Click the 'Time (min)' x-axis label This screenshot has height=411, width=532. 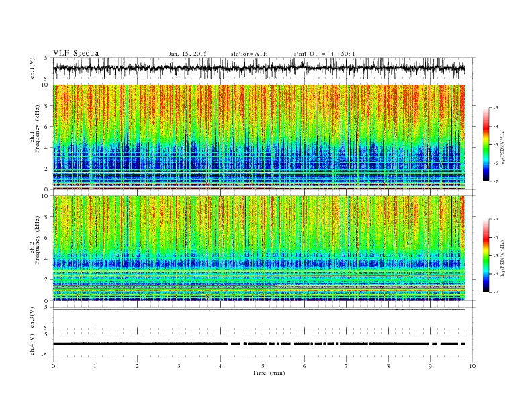click(x=269, y=373)
